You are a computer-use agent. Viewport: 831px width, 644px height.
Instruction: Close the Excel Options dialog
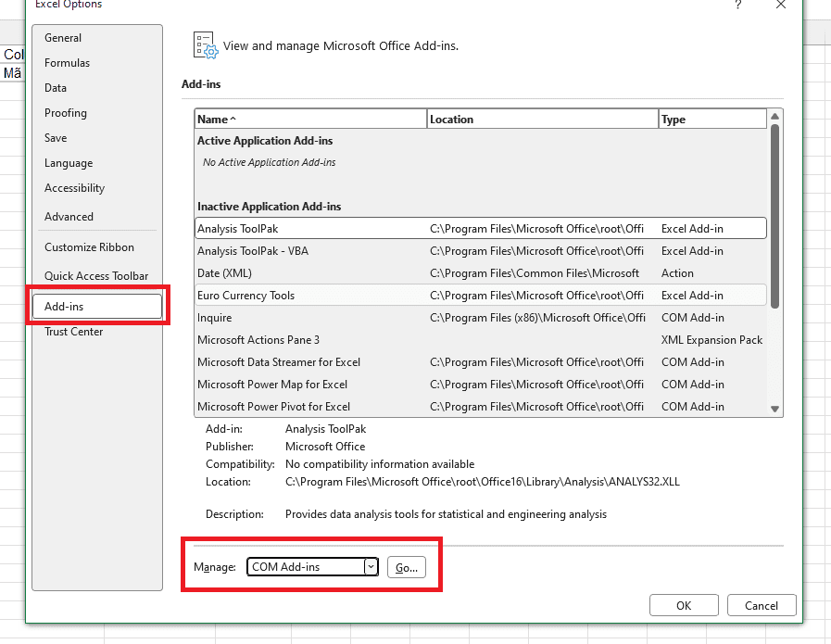781,5
